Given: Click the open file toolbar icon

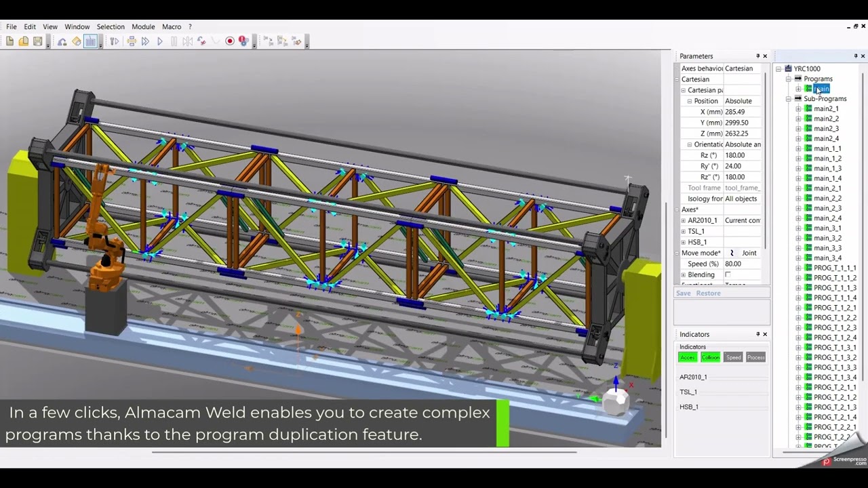Looking at the screenshot, I should pyautogui.click(x=24, y=41).
